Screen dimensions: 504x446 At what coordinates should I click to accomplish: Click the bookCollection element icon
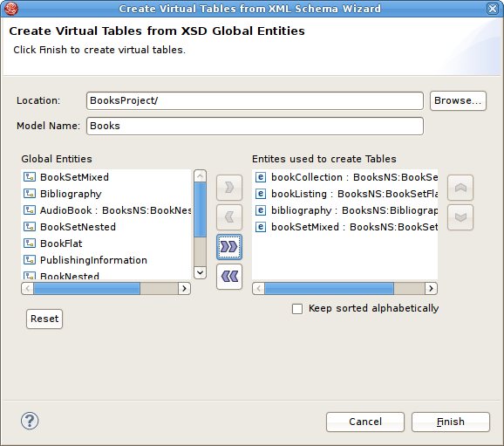[261, 177]
